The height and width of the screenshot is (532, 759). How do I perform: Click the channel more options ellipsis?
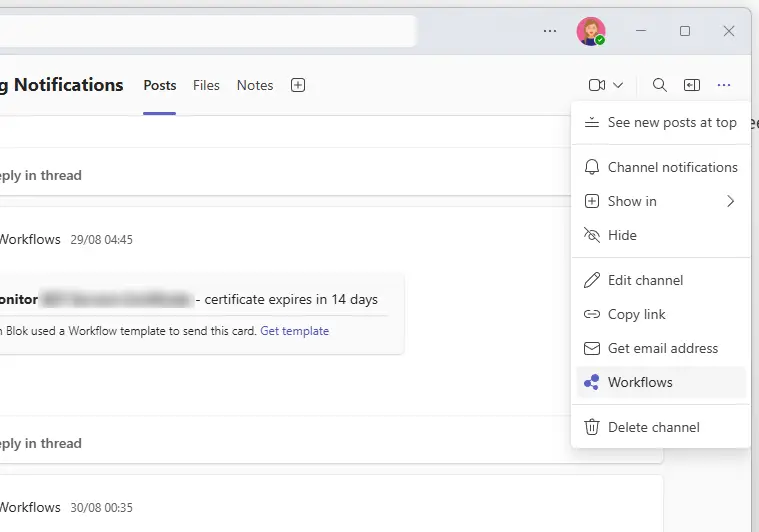tap(725, 86)
